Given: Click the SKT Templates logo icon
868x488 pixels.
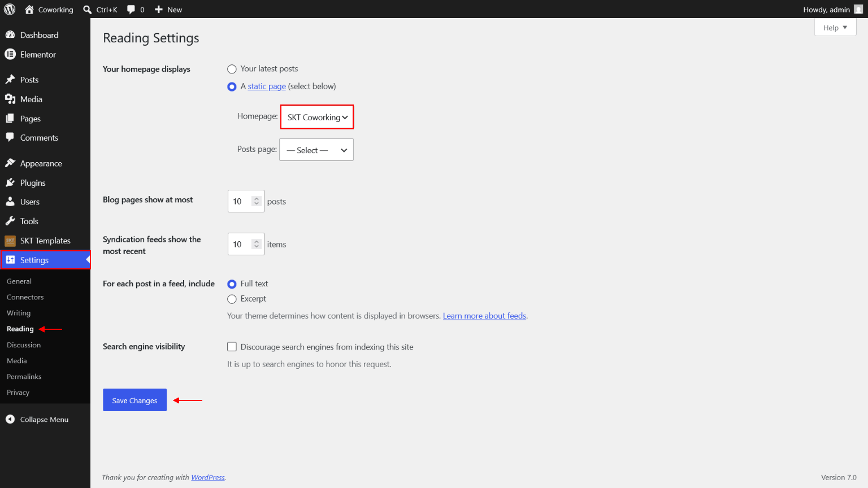Looking at the screenshot, I should tap(10, 241).
